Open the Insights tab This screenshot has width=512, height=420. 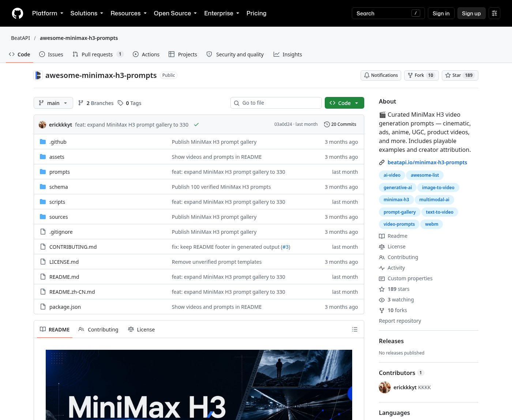288,54
